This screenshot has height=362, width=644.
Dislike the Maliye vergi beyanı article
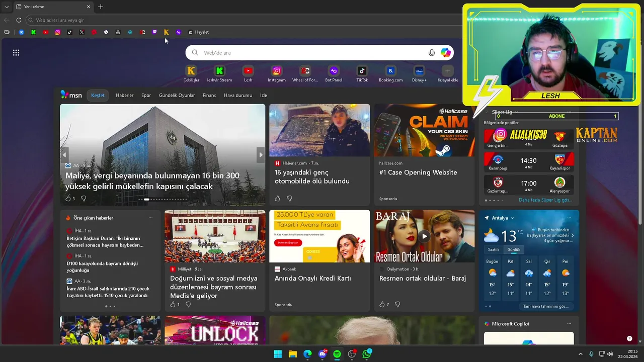pos(84,199)
